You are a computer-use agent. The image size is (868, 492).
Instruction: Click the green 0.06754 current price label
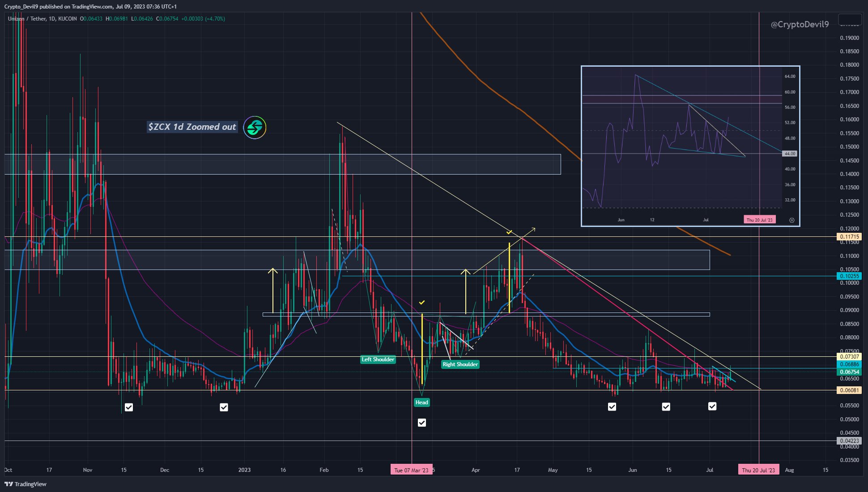point(849,372)
